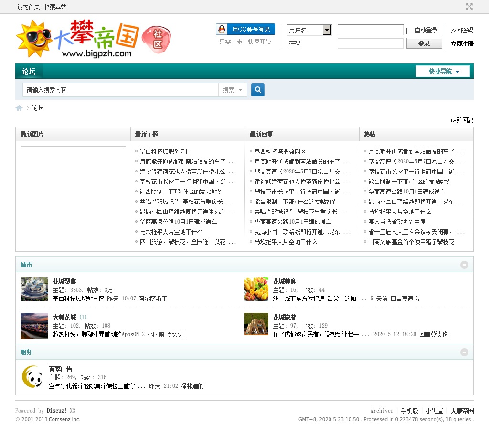Open the 花城聚焦 forum thumbnail
The image size is (489, 448).
coord(34,289)
